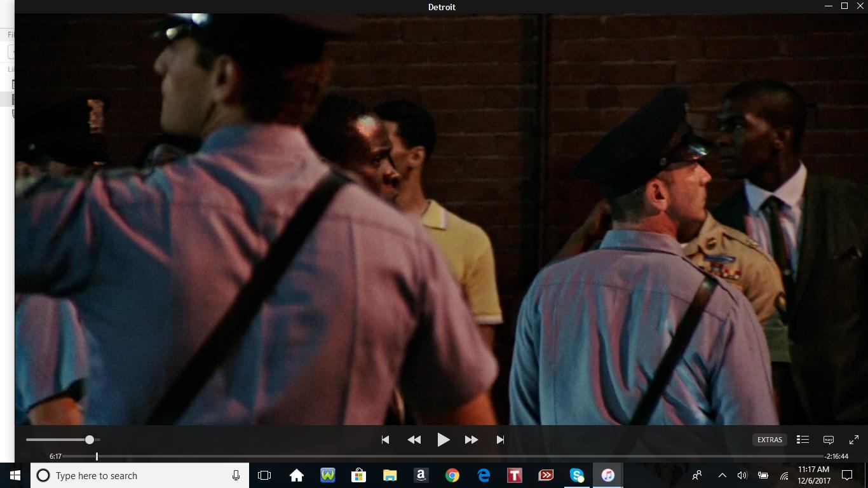Launch Google Chrome from taskbar

pos(452,475)
